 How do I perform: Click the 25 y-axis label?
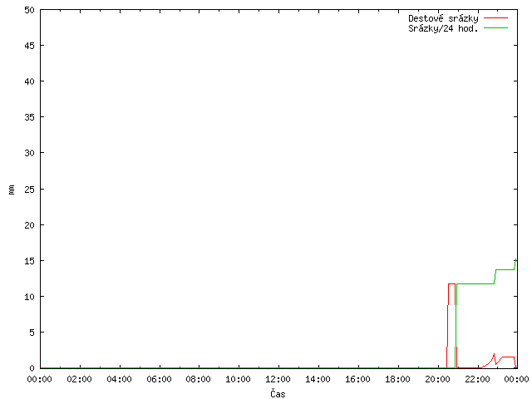(x=30, y=190)
